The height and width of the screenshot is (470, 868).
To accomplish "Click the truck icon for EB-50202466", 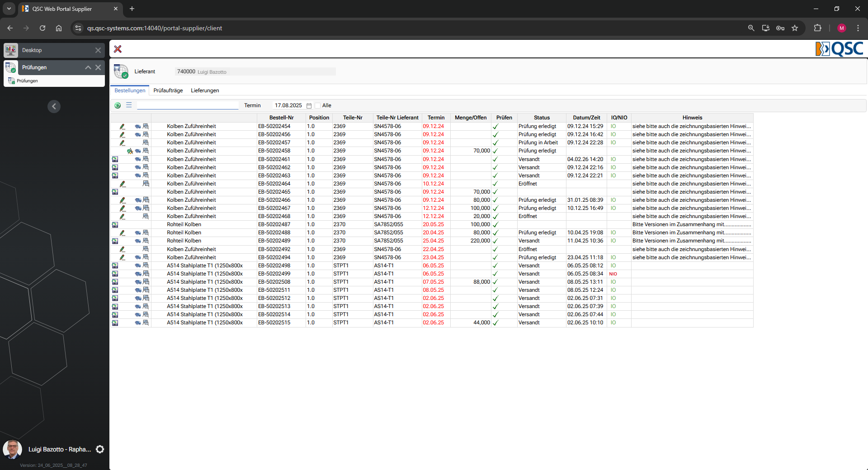I will click(x=137, y=200).
